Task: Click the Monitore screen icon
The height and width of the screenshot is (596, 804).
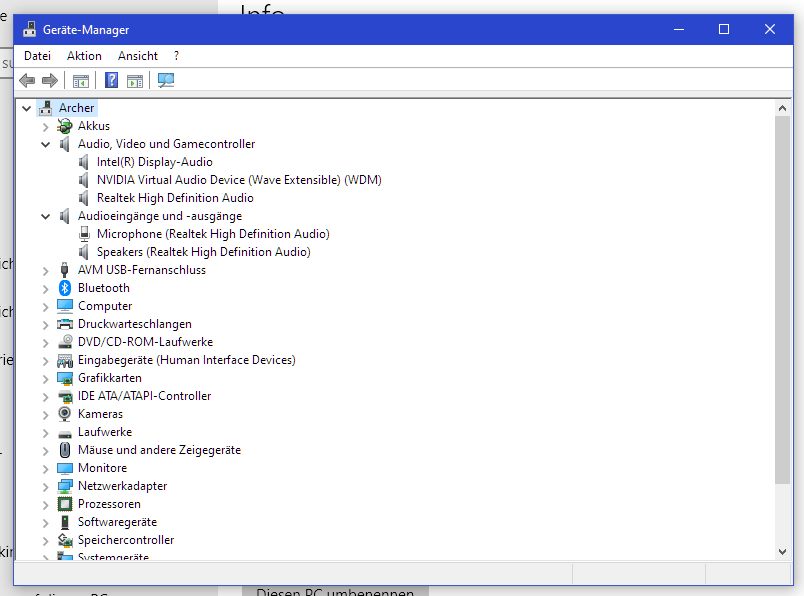Action: [x=65, y=468]
